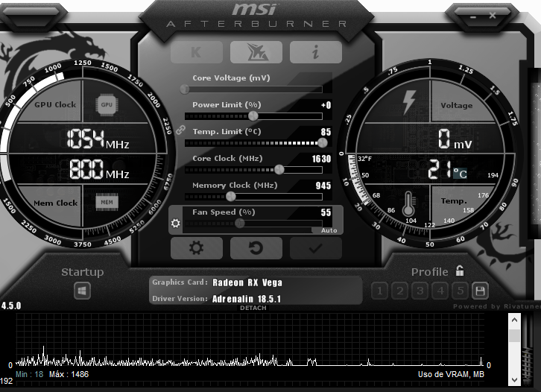Toggle Windows startup button

[x=82, y=291]
